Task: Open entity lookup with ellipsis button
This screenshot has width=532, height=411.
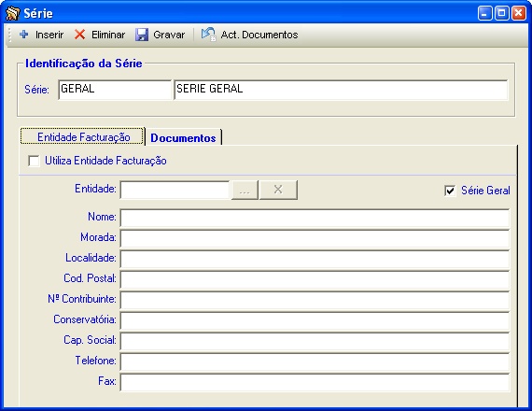Action: [245, 190]
